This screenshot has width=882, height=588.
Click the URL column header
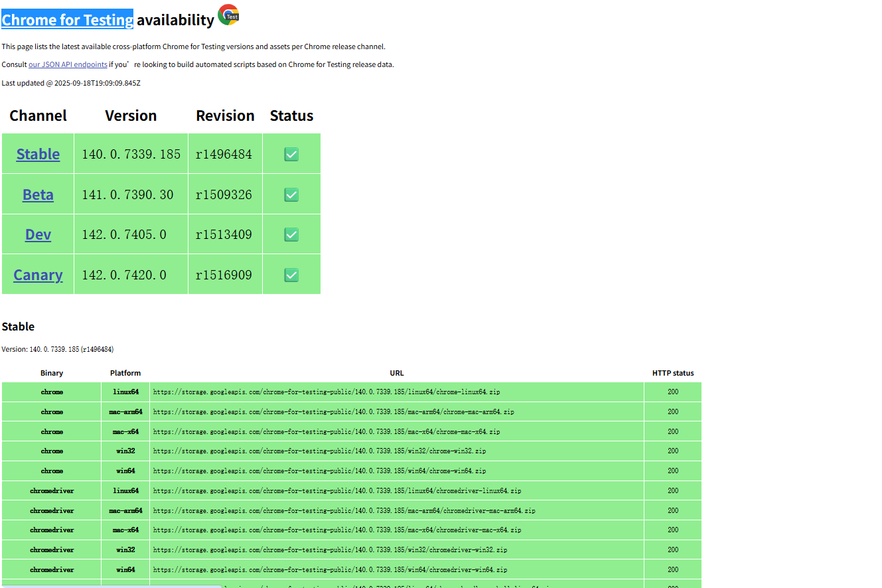point(397,373)
